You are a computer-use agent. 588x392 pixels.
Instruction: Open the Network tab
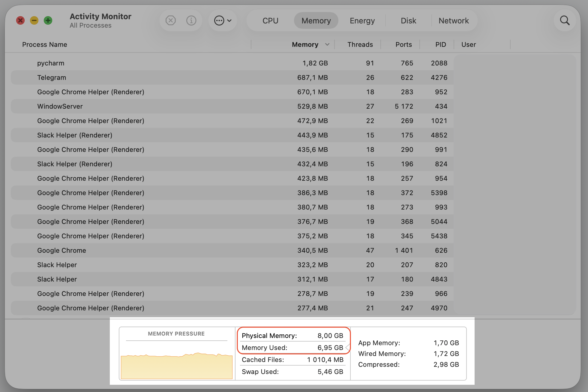pos(454,20)
